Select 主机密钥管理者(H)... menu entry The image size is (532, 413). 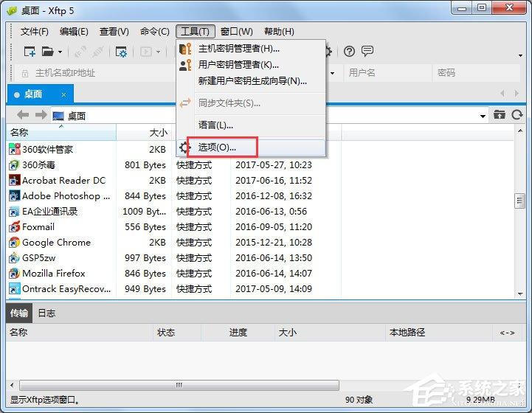click(x=251, y=49)
